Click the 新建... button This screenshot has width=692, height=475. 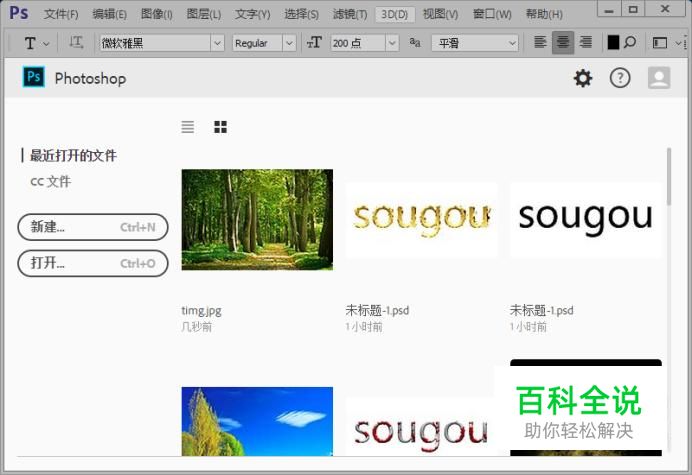click(93, 227)
